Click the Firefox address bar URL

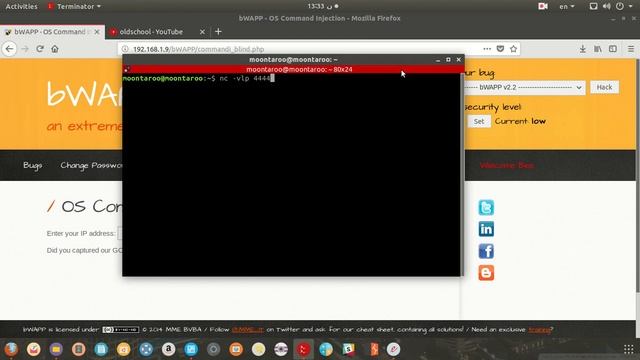[x=198, y=49]
